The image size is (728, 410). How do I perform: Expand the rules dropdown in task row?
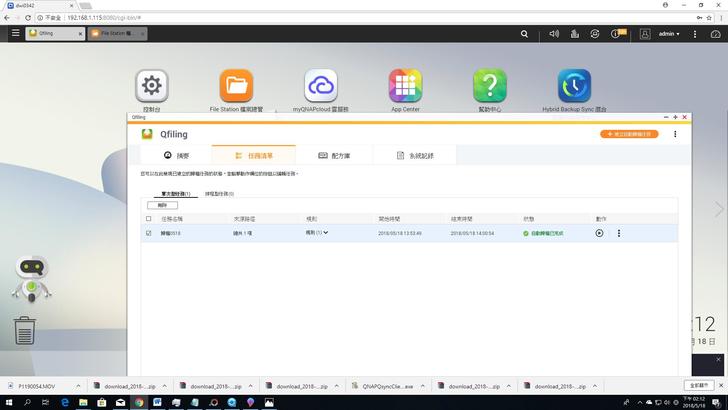(x=326, y=233)
